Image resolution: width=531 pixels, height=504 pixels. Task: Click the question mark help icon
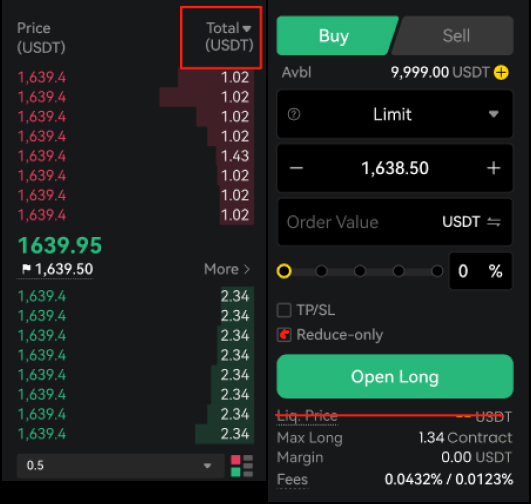click(x=294, y=114)
